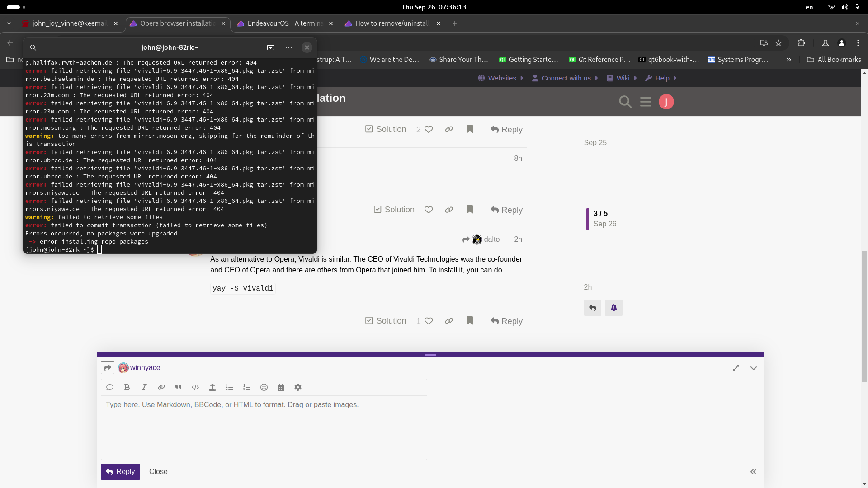This screenshot has height=488, width=868.
Task: Open new browser tab plus button
Action: pos(455,23)
